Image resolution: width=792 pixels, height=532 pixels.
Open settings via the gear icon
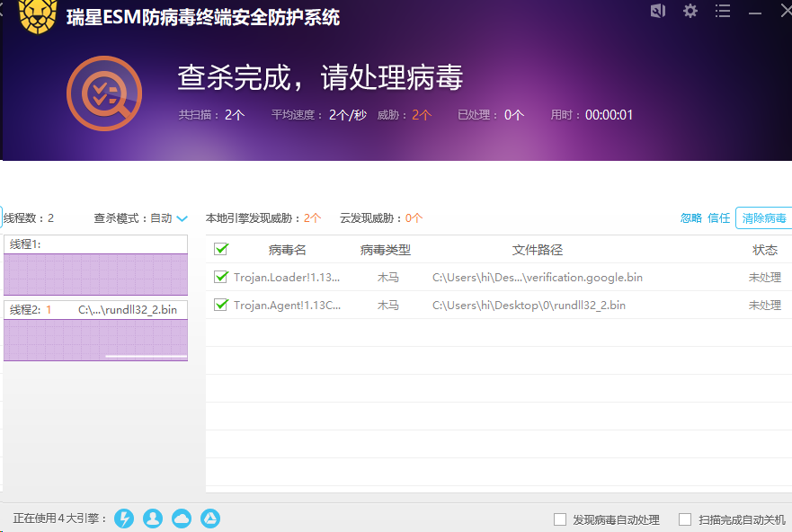tap(690, 11)
